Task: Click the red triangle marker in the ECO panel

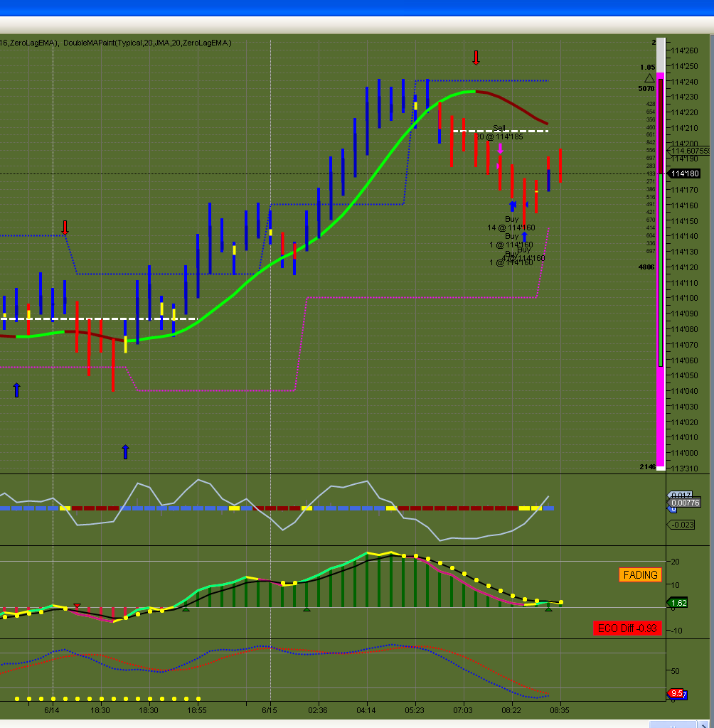Action: point(77,606)
